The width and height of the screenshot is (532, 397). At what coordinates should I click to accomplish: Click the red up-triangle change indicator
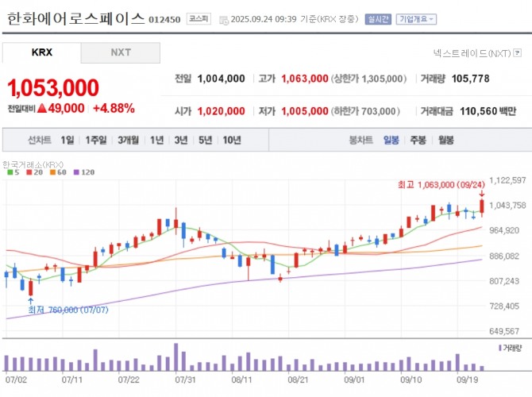click(x=42, y=109)
